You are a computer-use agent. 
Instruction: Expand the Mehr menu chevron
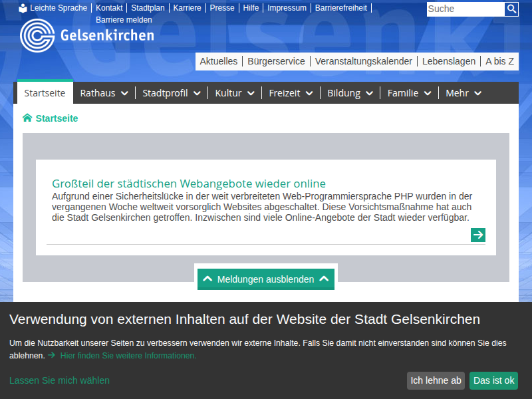477,93
